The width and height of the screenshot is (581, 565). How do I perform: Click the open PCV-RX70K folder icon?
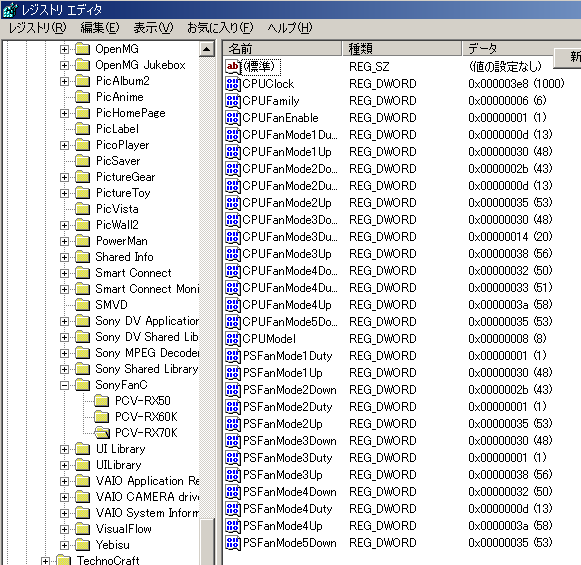[x=102, y=433]
